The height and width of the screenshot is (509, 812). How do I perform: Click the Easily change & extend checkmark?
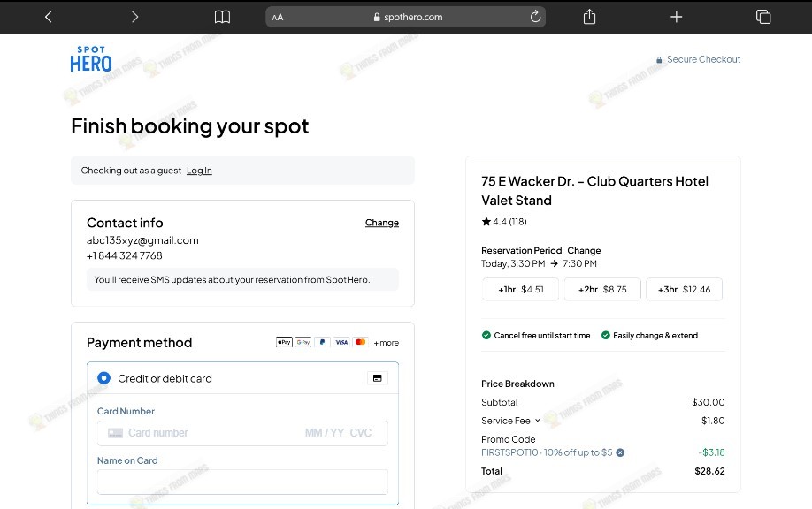[605, 335]
